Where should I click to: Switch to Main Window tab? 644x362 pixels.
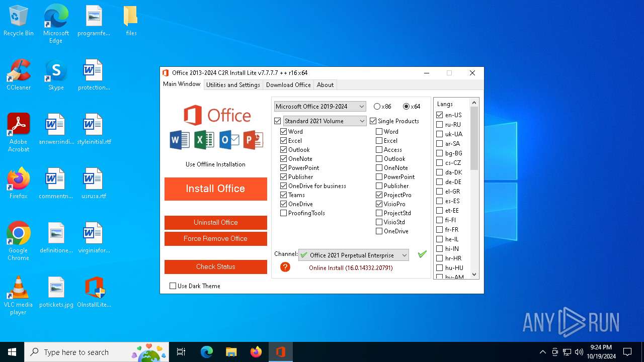click(x=182, y=84)
